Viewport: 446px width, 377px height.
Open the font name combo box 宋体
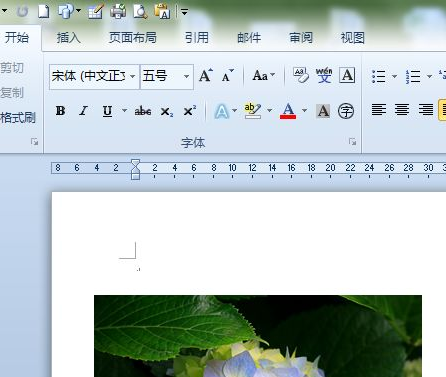click(x=94, y=76)
